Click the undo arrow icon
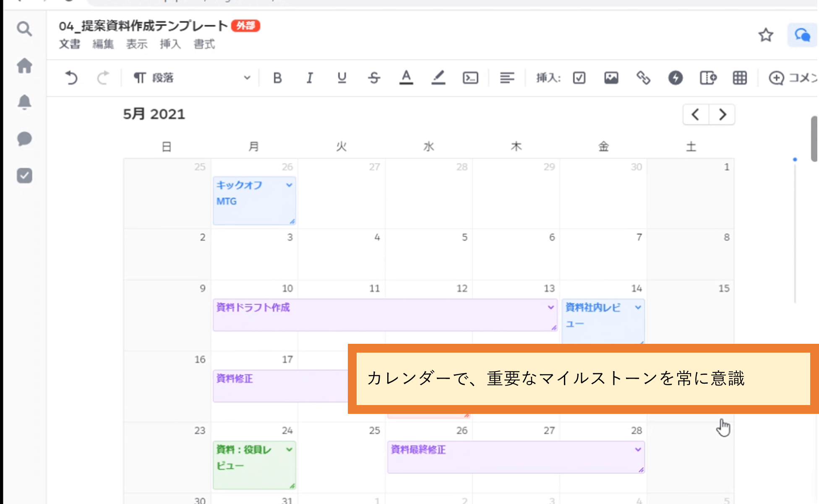The image size is (819, 504). 71,78
